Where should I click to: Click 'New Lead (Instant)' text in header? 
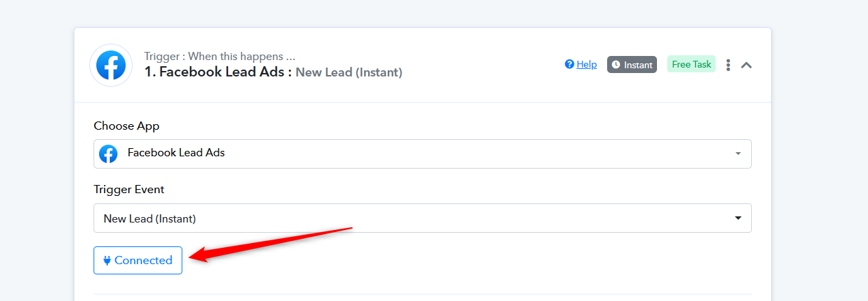[x=349, y=72]
